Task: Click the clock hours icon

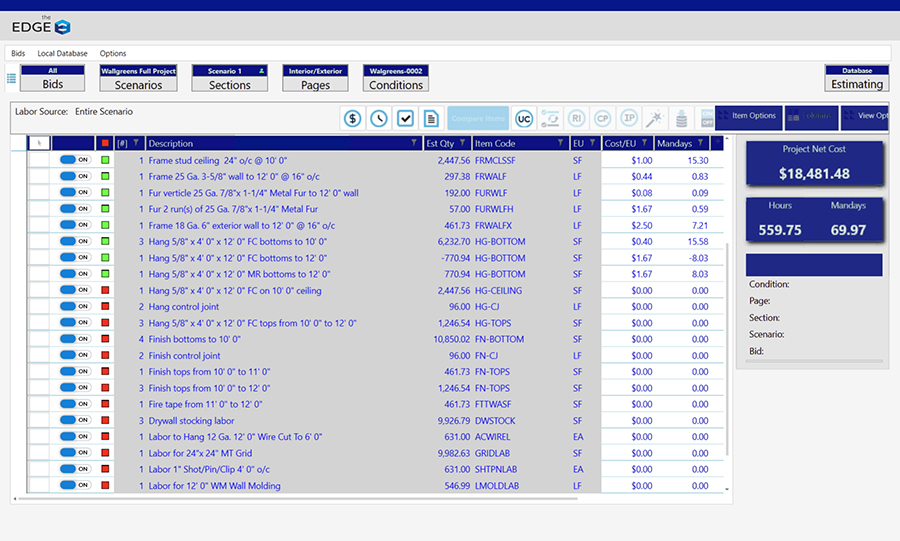Action: tap(378, 118)
